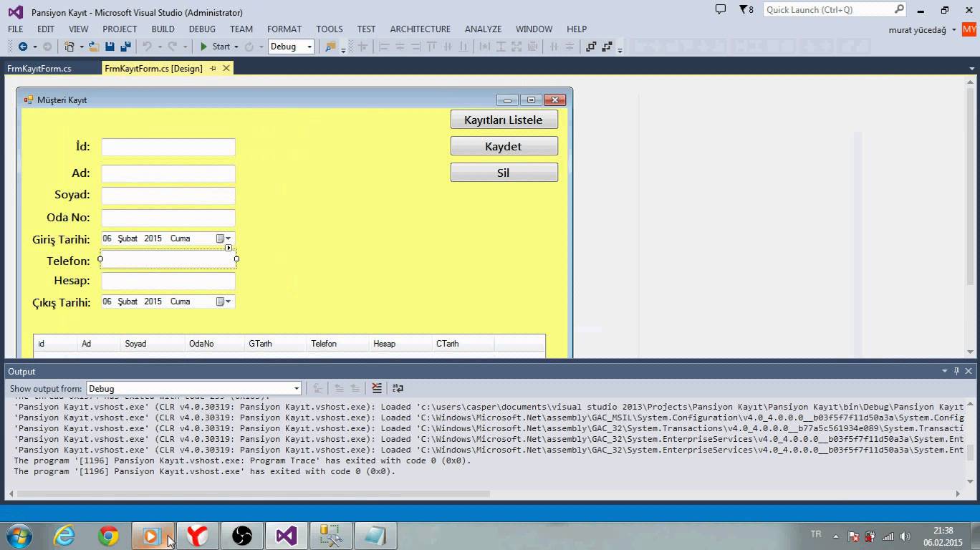Click the Visual Studio taskbar icon
The image size is (980, 550).
click(287, 536)
